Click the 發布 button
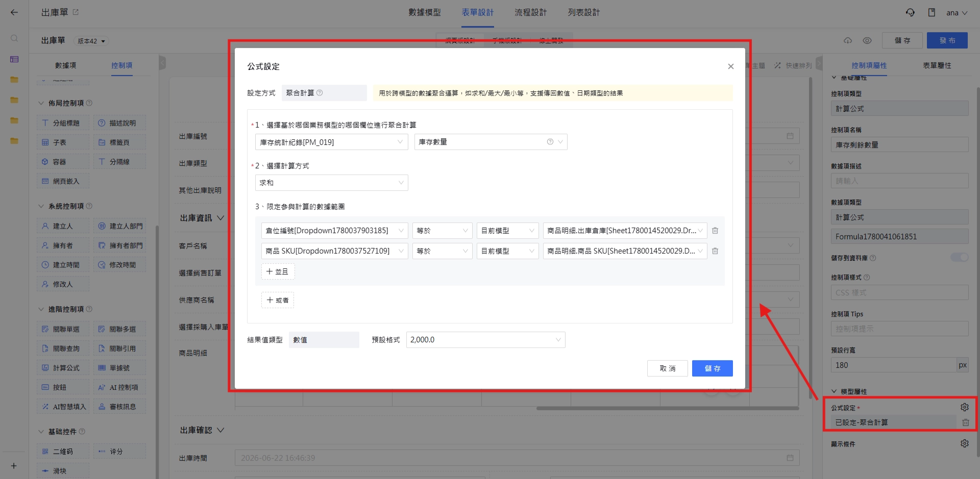 pyautogui.click(x=947, y=40)
